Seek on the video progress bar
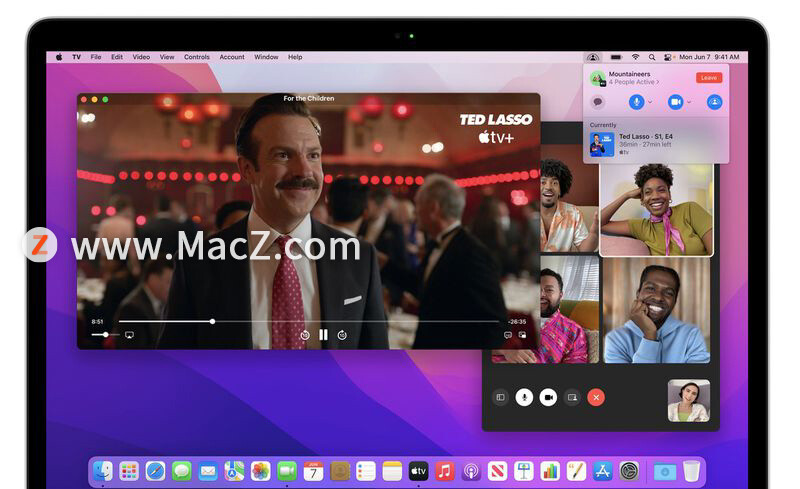The width and height of the screenshot is (800, 489). tap(309, 321)
